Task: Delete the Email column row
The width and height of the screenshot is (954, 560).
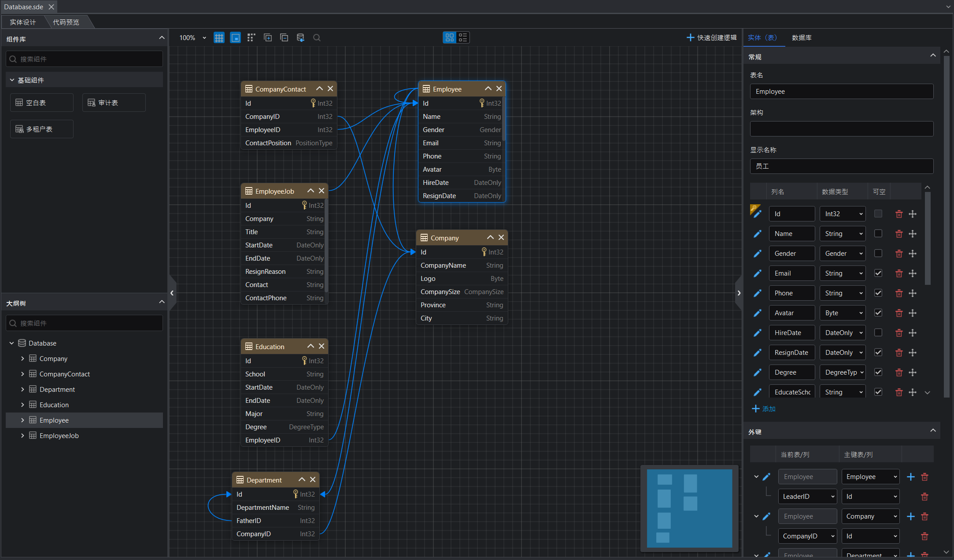Action: pos(899,273)
